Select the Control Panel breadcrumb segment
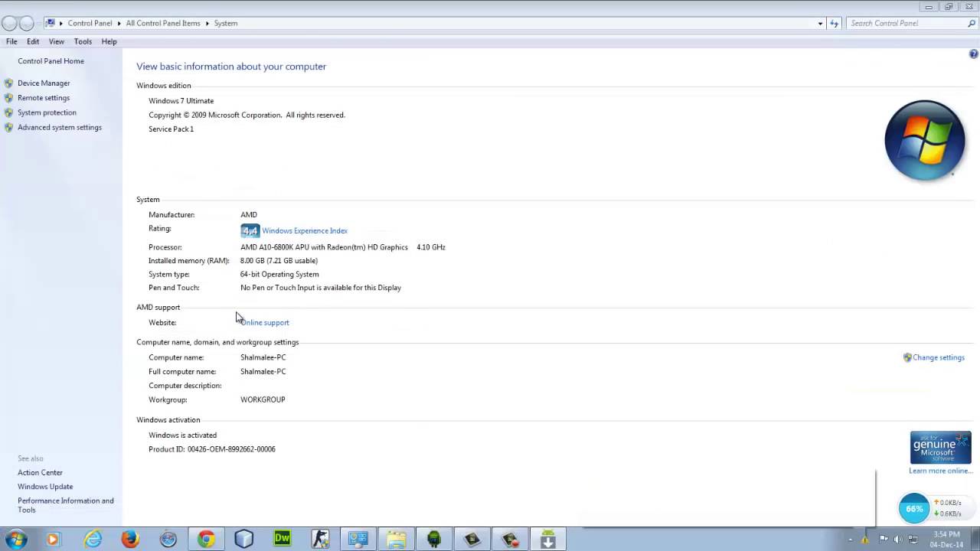The height and width of the screenshot is (551, 980). 90,23
